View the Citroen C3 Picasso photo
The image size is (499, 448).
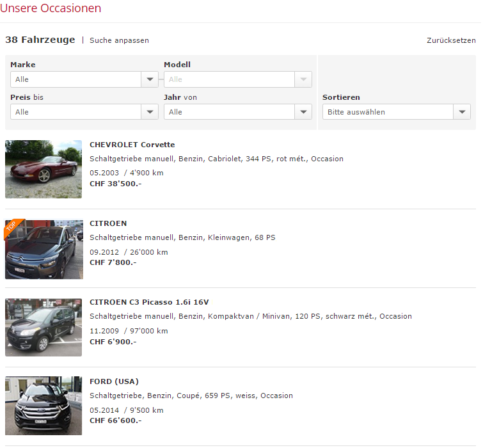pyautogui.click(x=44, y=327)
